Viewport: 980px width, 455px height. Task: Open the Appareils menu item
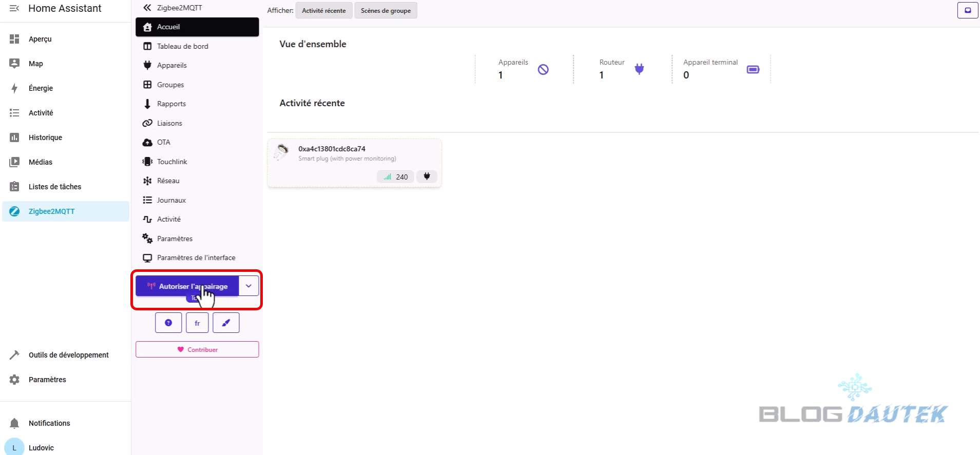(171, 65)
